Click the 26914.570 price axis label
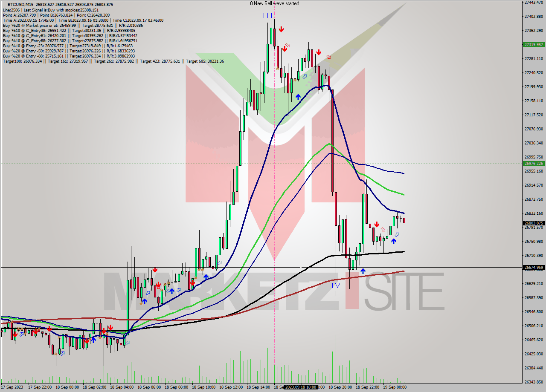Image resolution: width=546 pixels, height=392 pixels. pyautogui.click(x=534, y=185)
